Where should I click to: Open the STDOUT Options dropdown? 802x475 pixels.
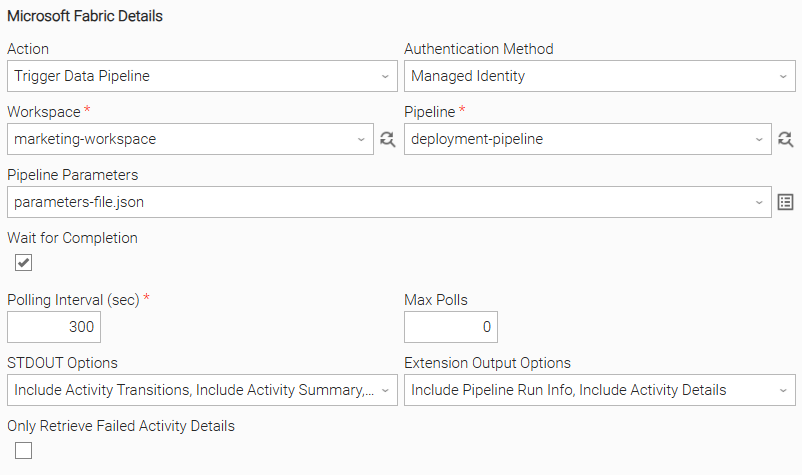202,390
